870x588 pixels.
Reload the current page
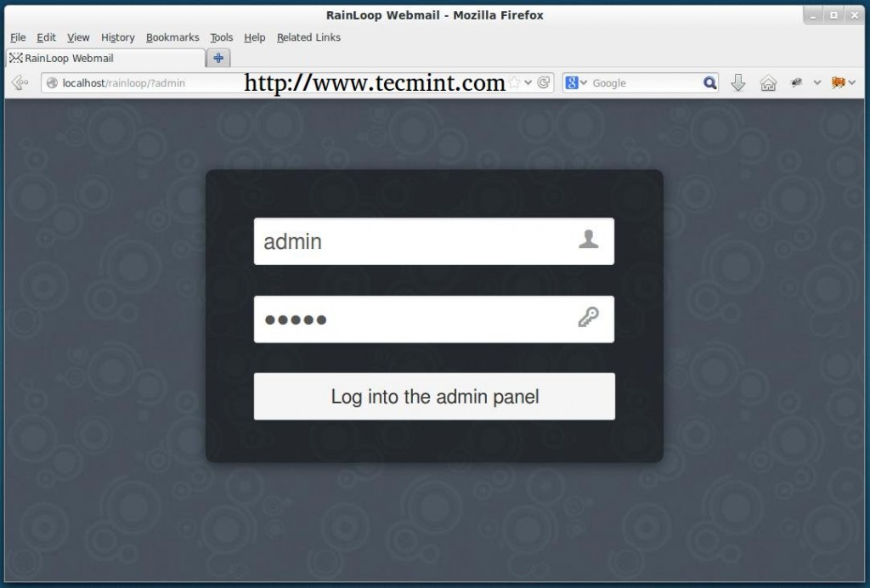(544, 82)
